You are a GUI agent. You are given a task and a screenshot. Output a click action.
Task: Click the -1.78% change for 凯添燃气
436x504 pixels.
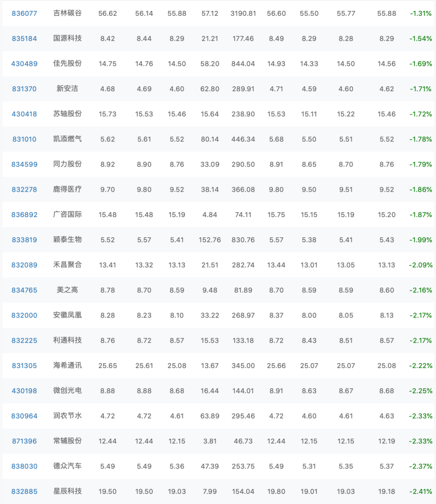point(421,139)
